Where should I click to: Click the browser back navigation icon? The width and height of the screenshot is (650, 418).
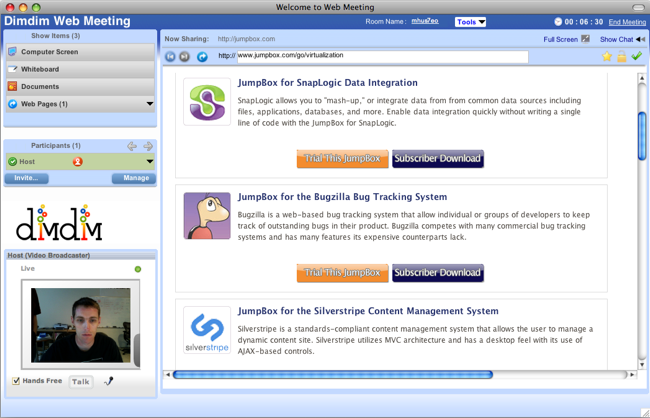pos(170,56)
